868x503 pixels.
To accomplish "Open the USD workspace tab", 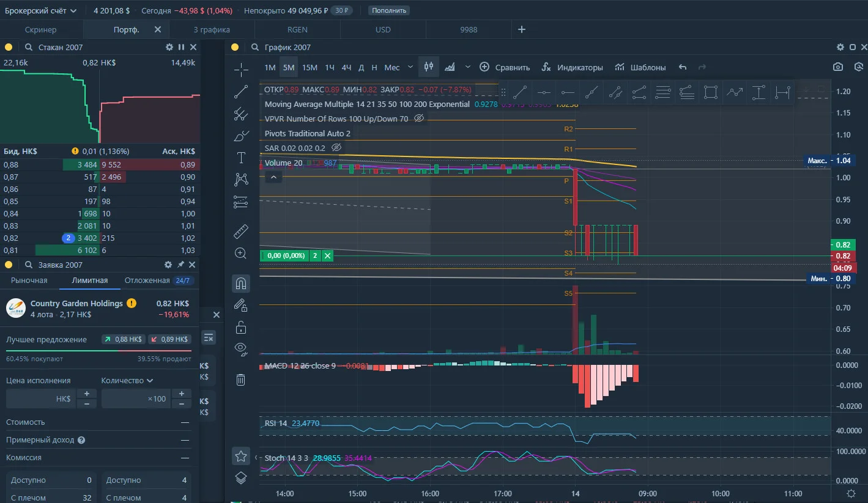I will pos(383,29).
